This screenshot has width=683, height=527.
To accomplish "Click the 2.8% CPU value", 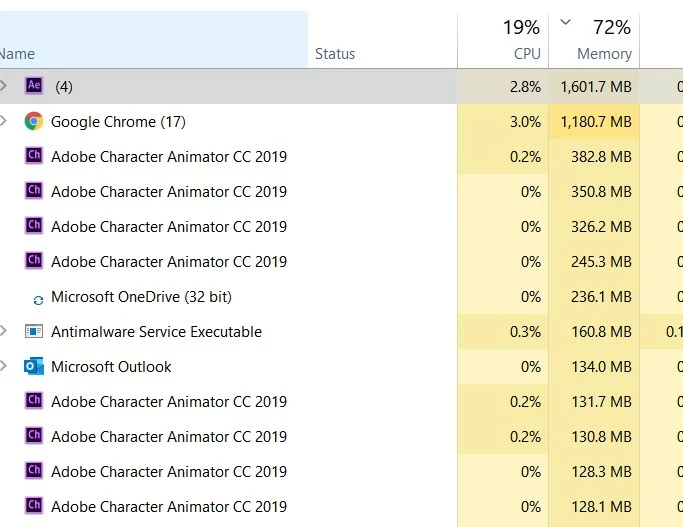I will pyautogui.click(x=525, y=87).
